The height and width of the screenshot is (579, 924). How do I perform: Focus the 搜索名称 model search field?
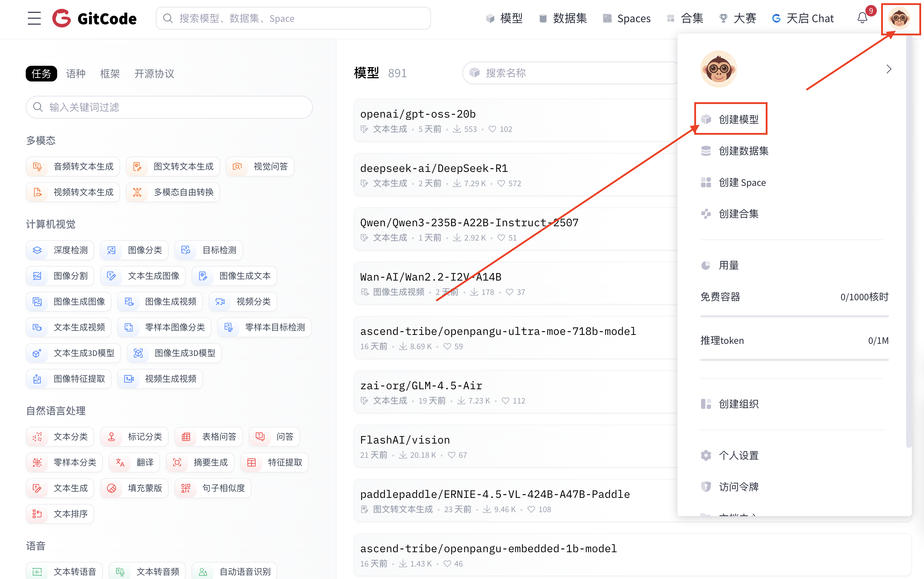point(570,73)
